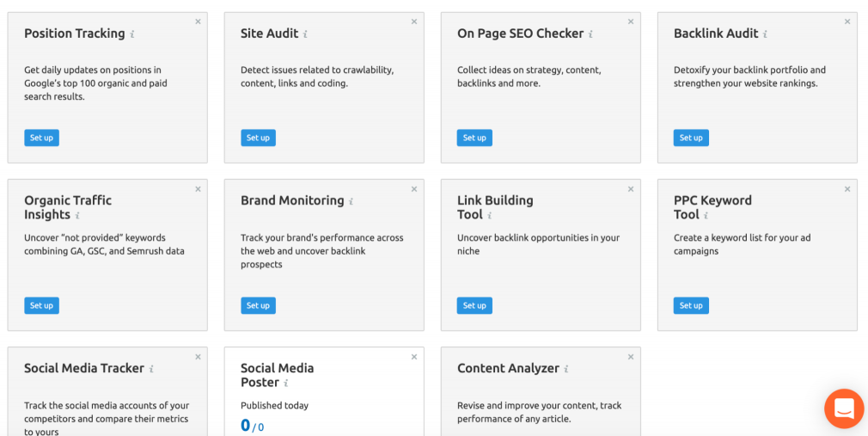Click the info icon next to Position Tracking
Screen dimensions: 868x436
pyautogui.click(x=132, y=34)
